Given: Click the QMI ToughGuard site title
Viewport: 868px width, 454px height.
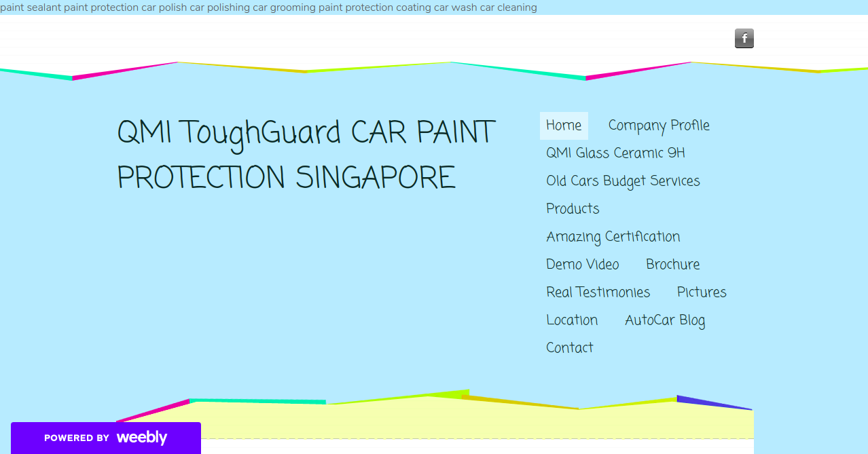Looking at the screenshot, I should [x=306, y=155].
